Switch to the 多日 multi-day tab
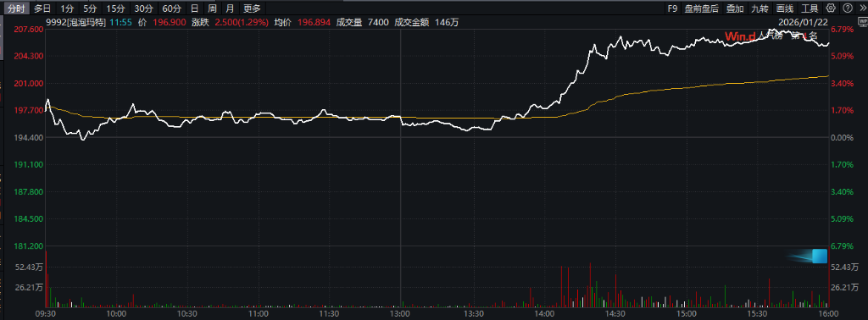 42,8
